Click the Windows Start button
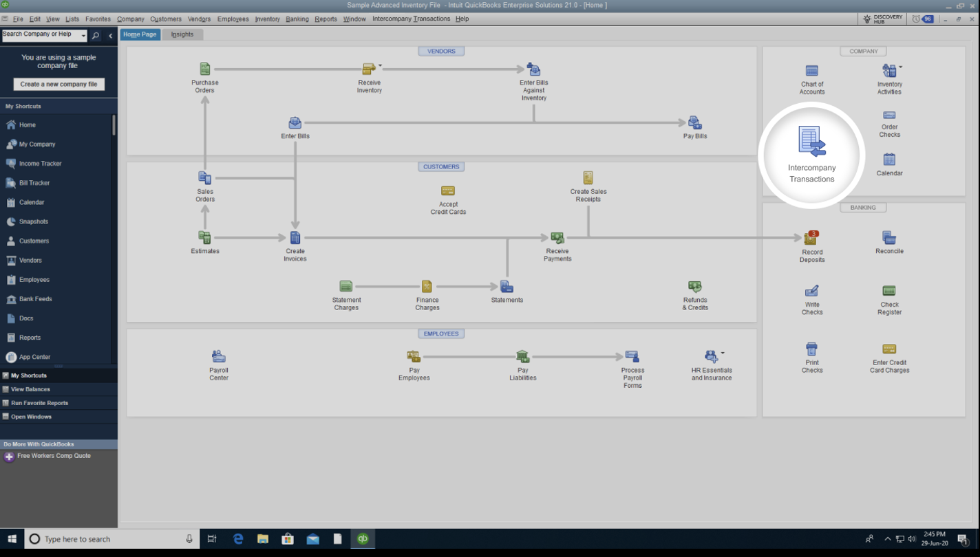 click(x=12, y=539)
